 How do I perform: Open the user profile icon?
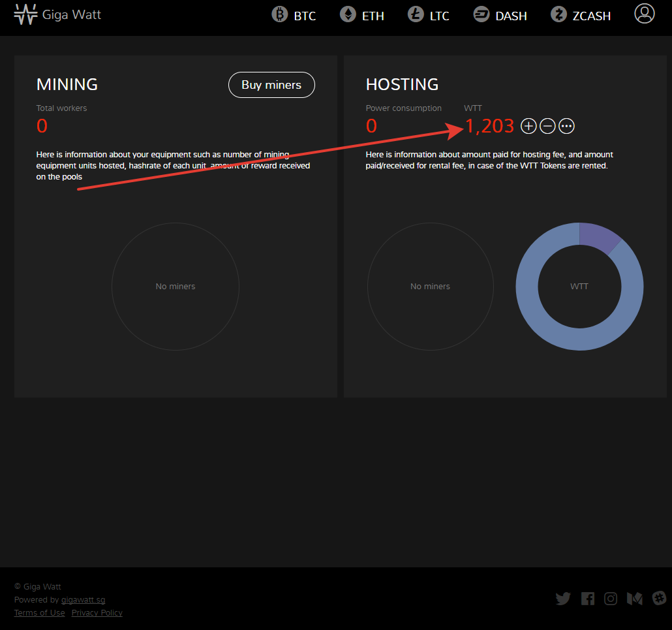pos(644,14)
